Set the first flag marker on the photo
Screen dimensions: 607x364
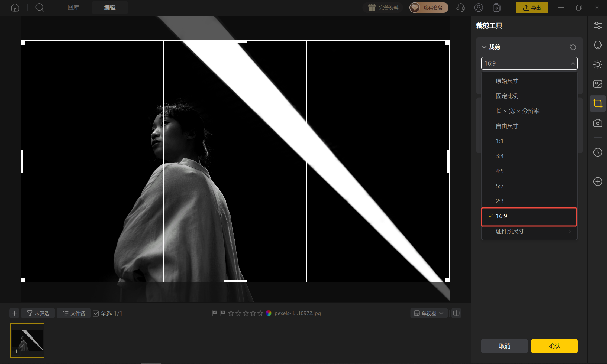coord(215,313)
